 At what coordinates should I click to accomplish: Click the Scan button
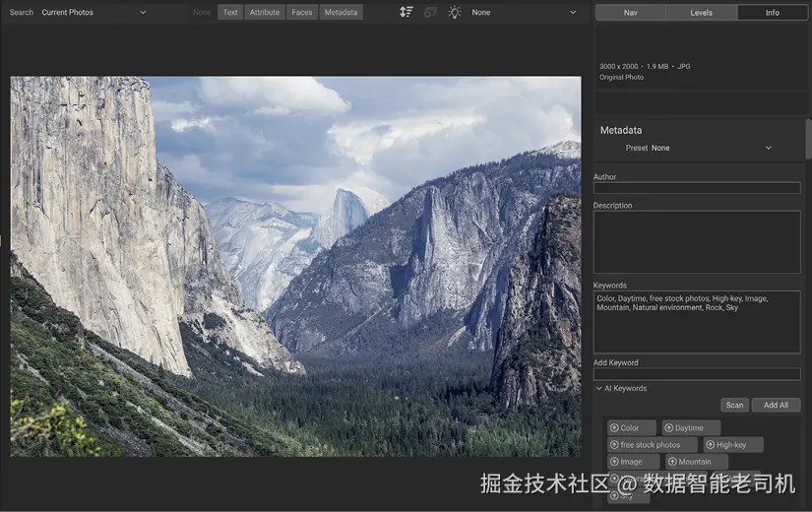(x=734, y=406)
